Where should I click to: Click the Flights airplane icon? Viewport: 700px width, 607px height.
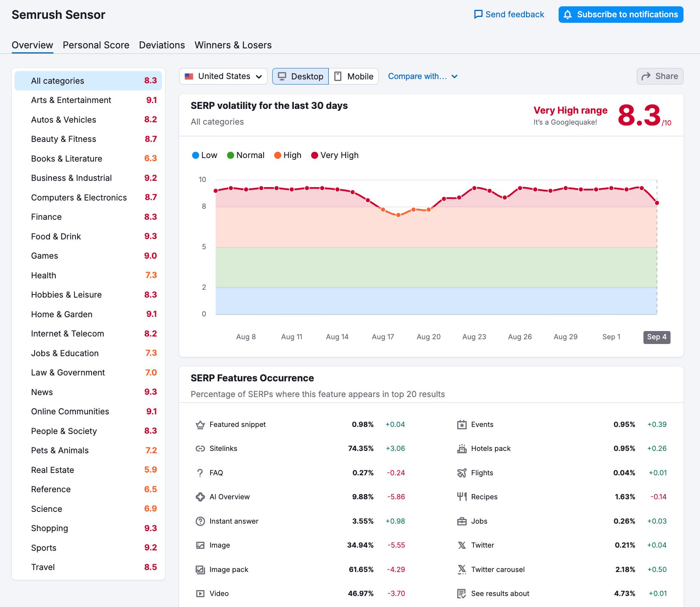tap(462, 473)
